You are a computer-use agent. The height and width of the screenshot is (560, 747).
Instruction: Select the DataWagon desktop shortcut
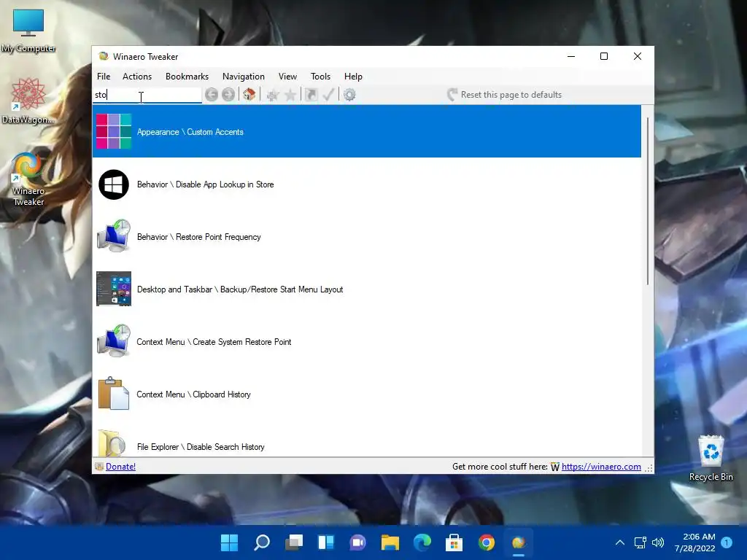point(28,101)
